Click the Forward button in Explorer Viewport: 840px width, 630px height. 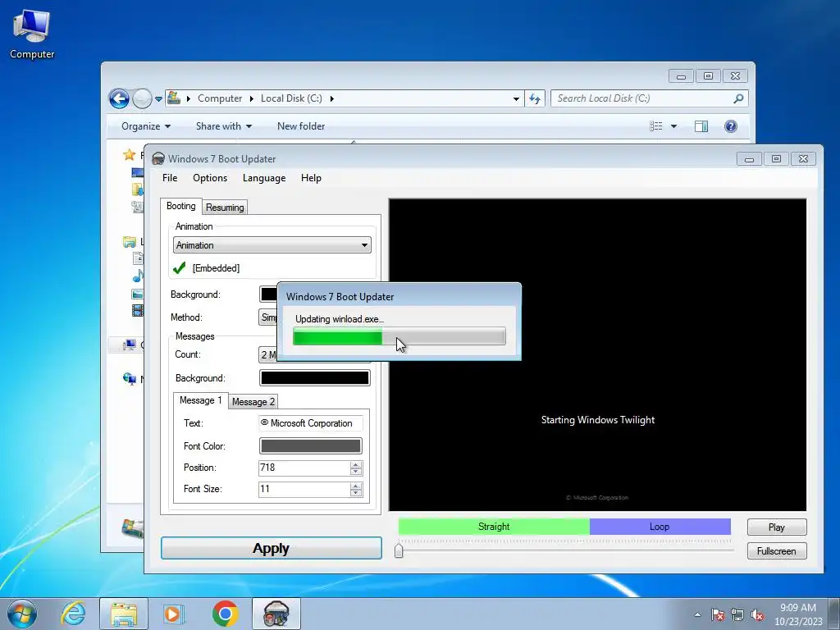[x=142, y=98]
